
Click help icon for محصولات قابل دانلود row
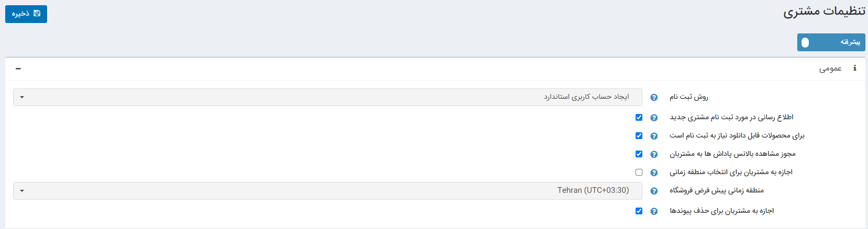[654, 136]
